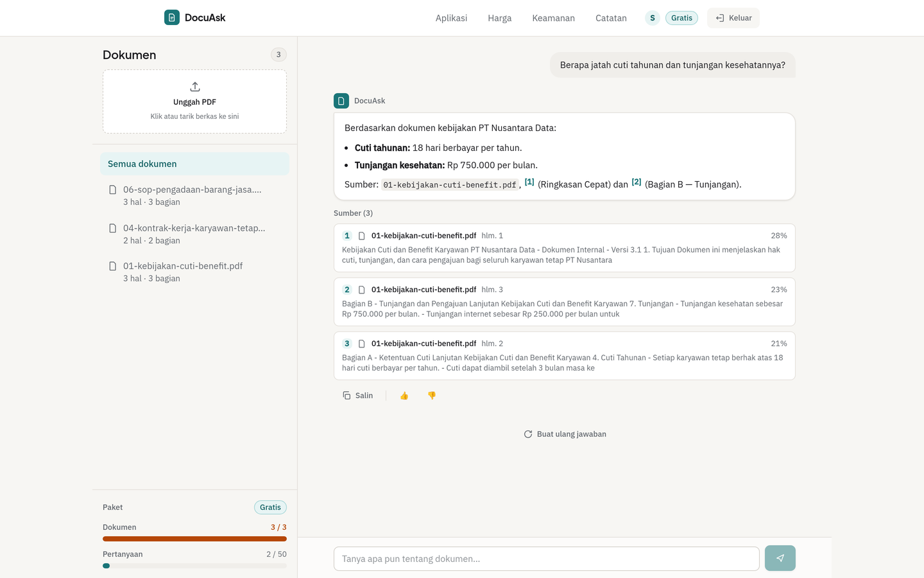This screenshot has height=578, width=924.
Task: Click the file icon in source card 1
Action: click(362, 236)
